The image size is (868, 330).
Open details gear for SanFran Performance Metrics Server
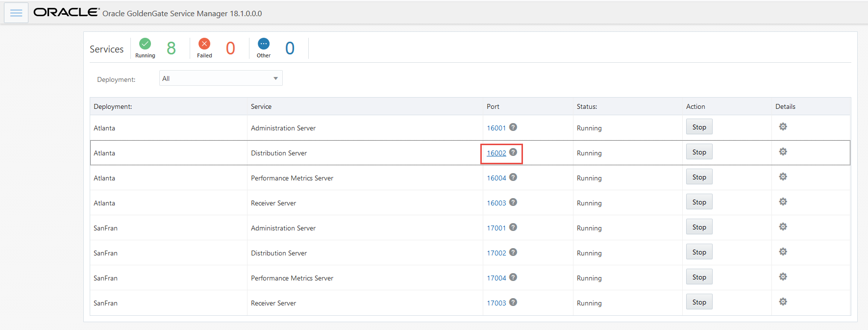coord(783,277)
